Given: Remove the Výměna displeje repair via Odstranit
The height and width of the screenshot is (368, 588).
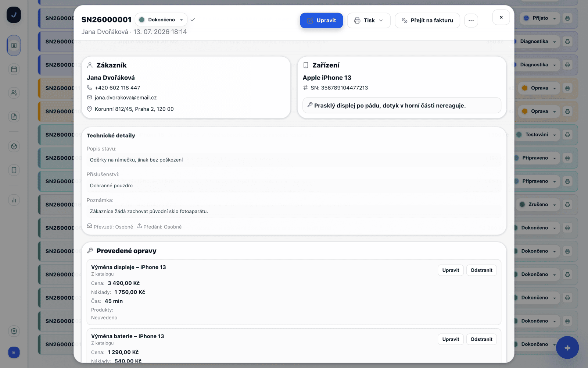Looking at the screenshot, I should [481, 270].
